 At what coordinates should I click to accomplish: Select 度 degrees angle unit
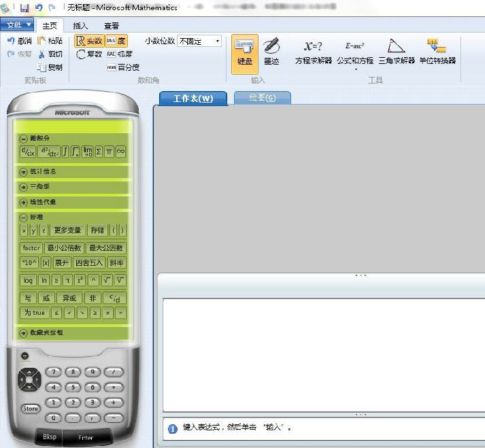[116, 41]
